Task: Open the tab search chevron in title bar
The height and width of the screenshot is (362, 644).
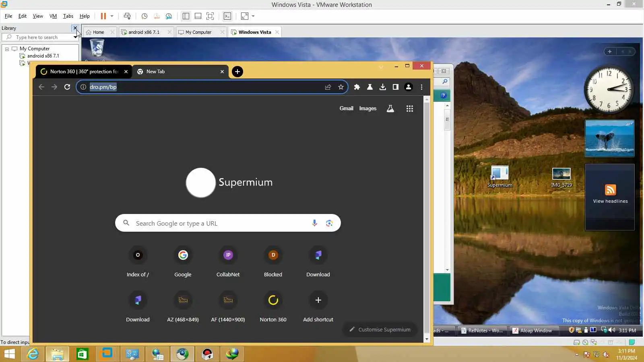Action: (x=381, y=67)
